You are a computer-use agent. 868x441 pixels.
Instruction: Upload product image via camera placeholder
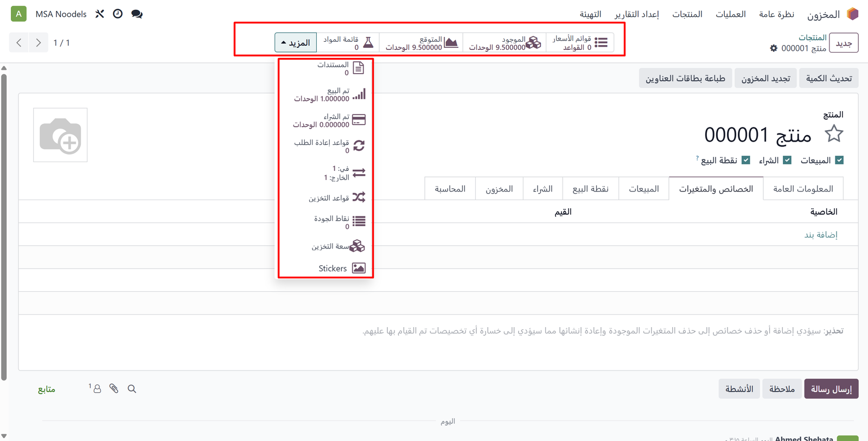click(60, 135)
